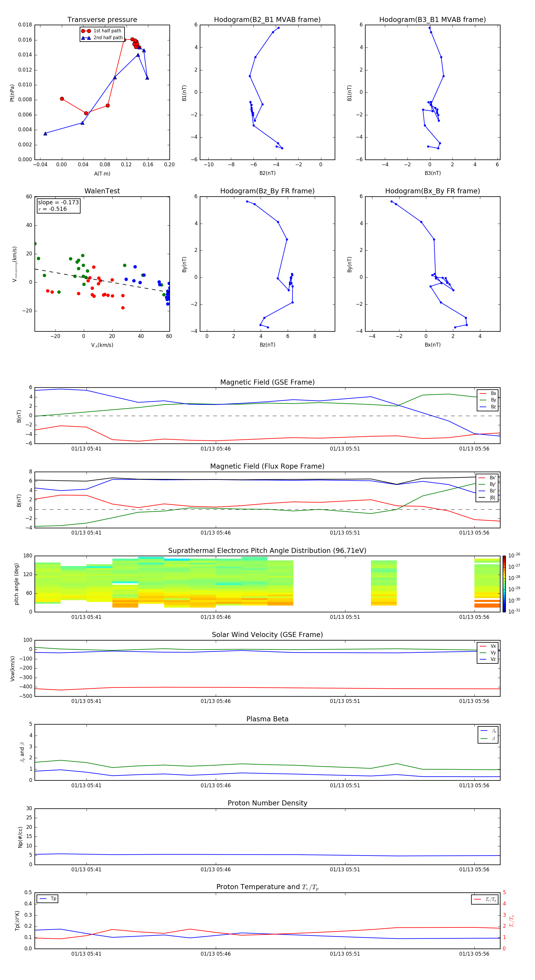Click the 'B2(nT)' axis label
Image resolution: width=535 pixels, height=980 pixels.
(x=267, y=173)
